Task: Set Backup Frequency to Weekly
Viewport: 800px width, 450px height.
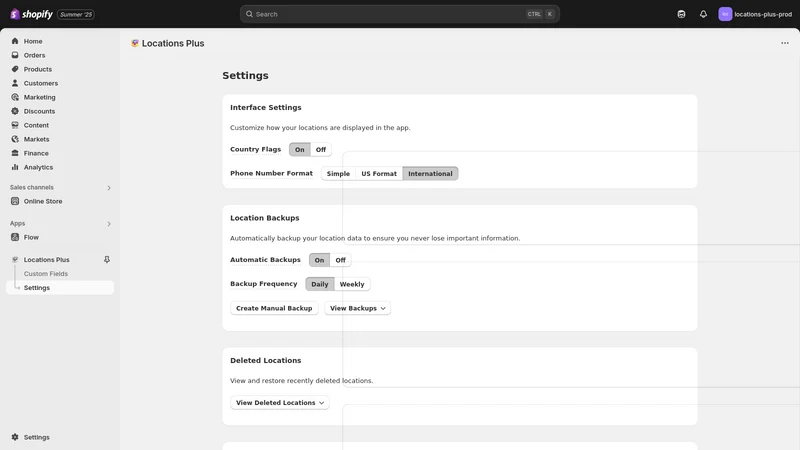Action: (352, 284)
